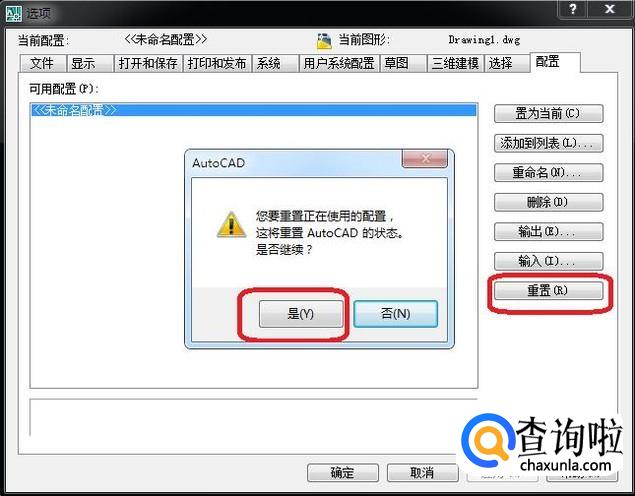635x496 pixels.
Task: Close the AutoCAD confirmation dialog
Action: point(425,158)
